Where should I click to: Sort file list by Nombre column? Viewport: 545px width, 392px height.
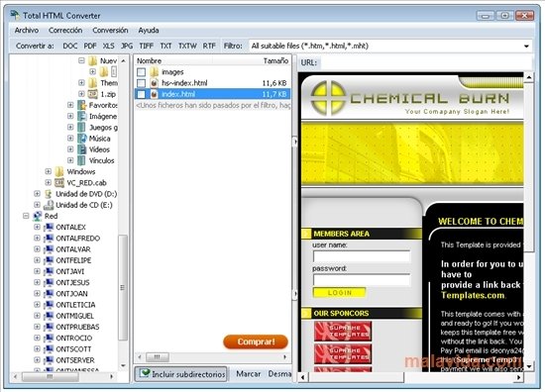[149, 60]
